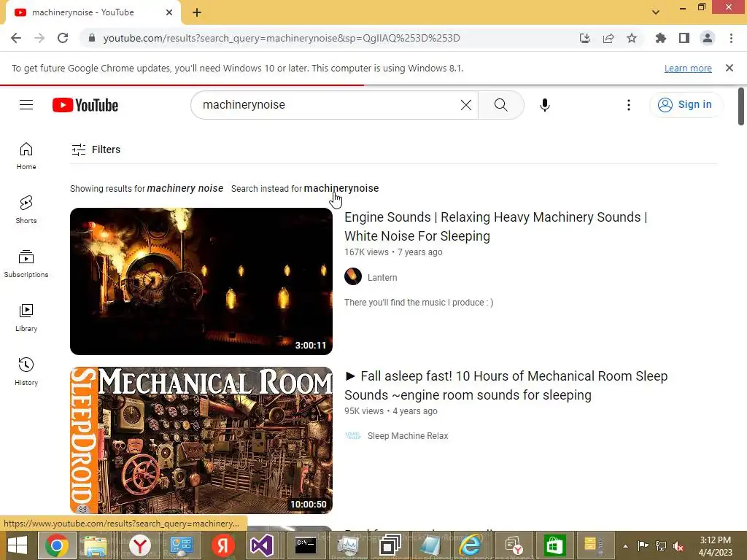Screen dimensions: 747x560
Task: Open YouTube settings three-dot menu
Action: 628,105
